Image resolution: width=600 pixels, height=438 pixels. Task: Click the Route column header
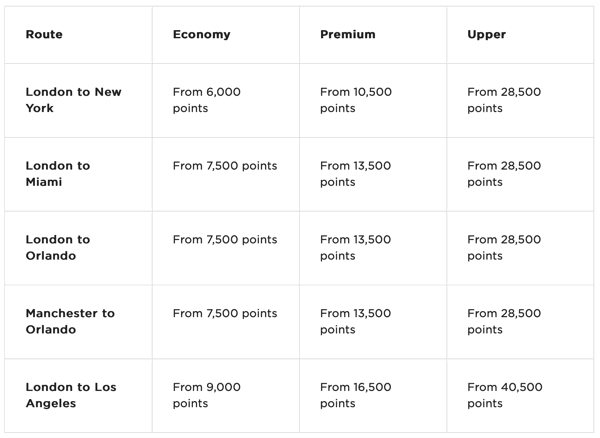coord(44,34)
